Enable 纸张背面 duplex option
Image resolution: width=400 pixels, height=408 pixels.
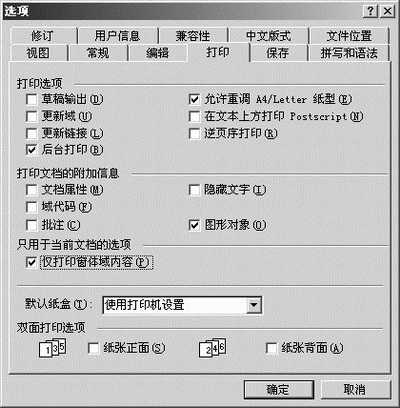(x=271, y=348)
